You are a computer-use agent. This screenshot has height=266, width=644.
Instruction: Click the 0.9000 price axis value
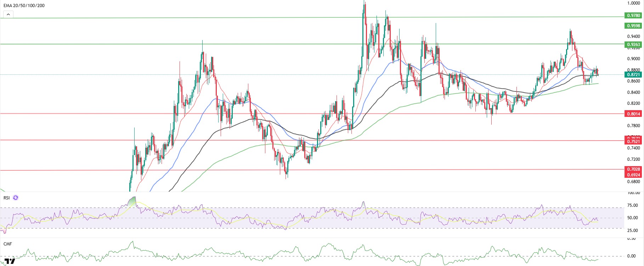(x=633, y=59)
